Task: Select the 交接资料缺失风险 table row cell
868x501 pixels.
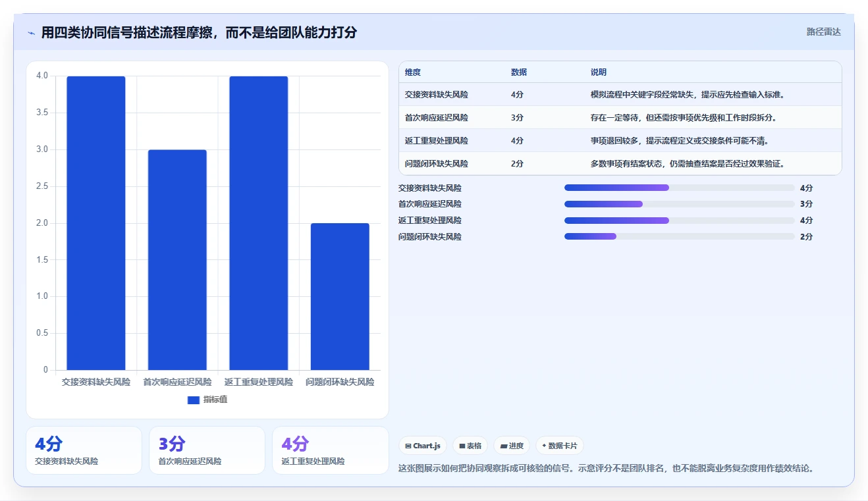Action: (x=437, y=95)
